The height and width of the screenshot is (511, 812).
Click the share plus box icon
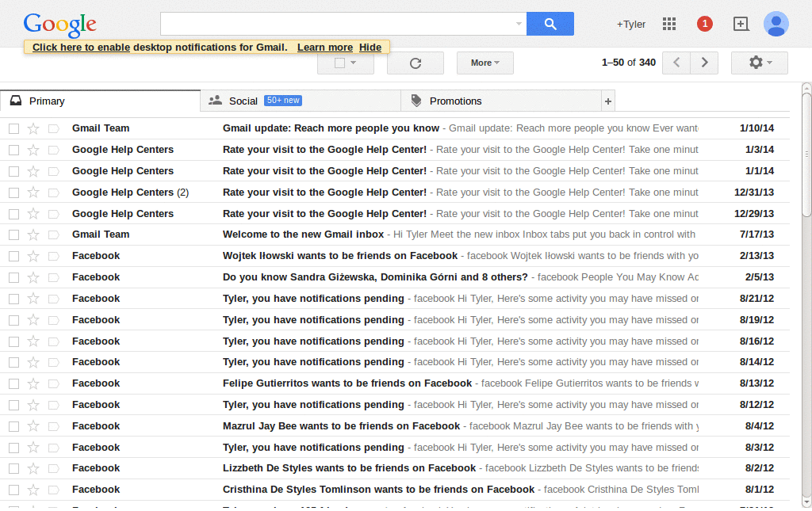tap(741, 24)
